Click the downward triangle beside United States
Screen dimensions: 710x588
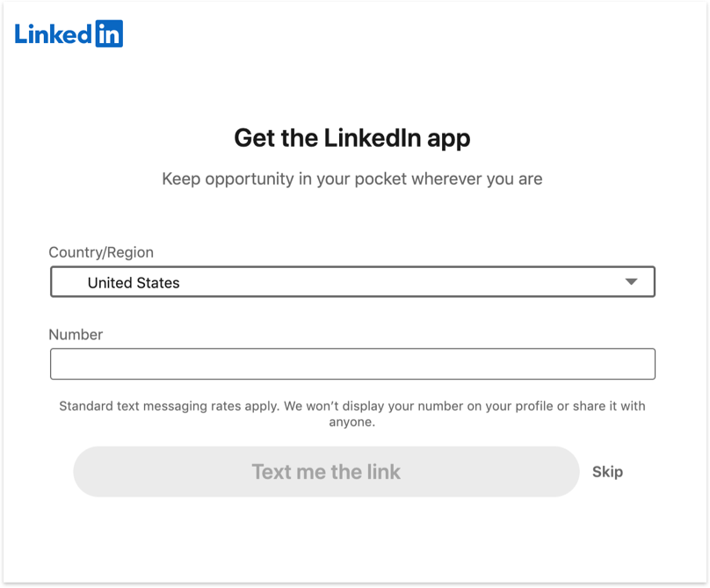pyautogui.click(x=632, y=281)
